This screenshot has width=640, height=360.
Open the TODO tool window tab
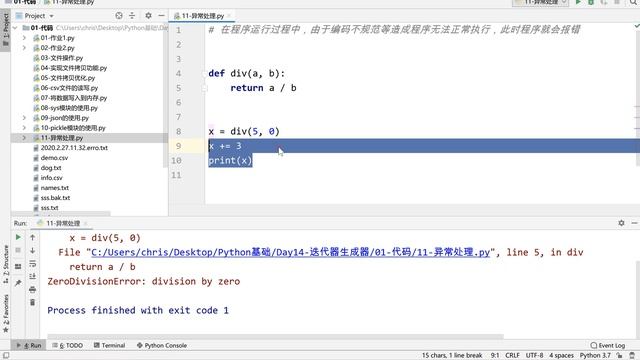pos(68,345)
